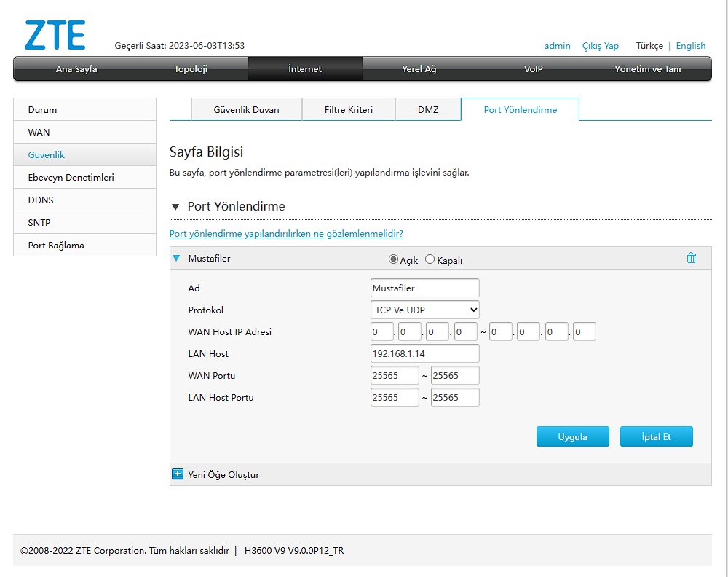Open the Protokol dropdown
This screenshot has height=577, width=728.
(x=425, y=310)
